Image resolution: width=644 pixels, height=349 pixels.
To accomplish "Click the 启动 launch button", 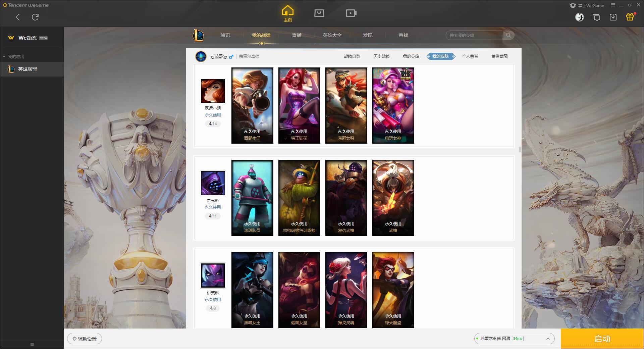I will (602, 339).
